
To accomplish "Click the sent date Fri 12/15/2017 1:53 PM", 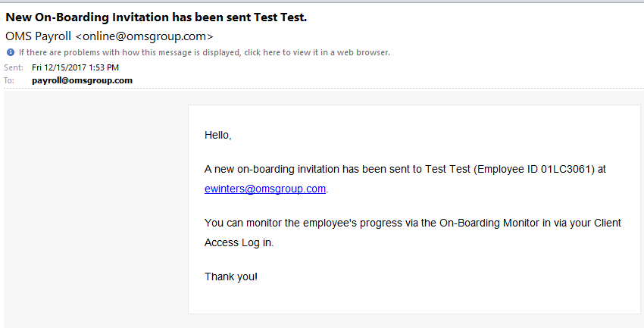I will (x=75, y=67).
